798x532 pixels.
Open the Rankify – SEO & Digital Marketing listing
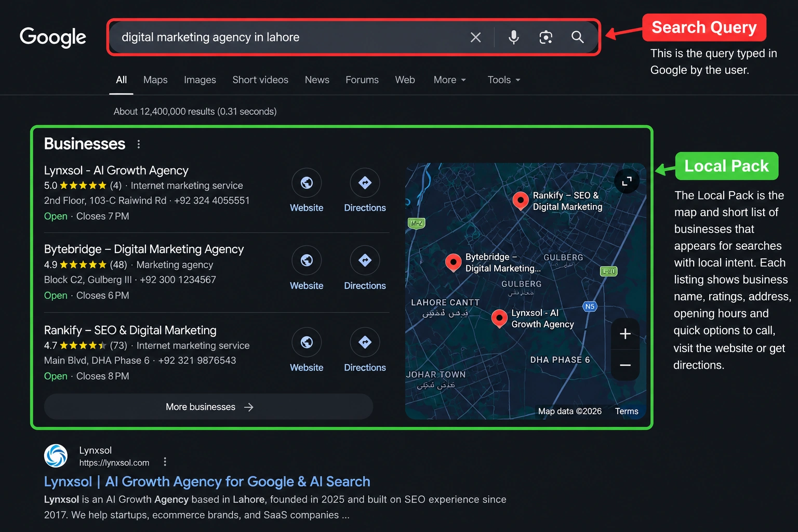click(130, 330)
